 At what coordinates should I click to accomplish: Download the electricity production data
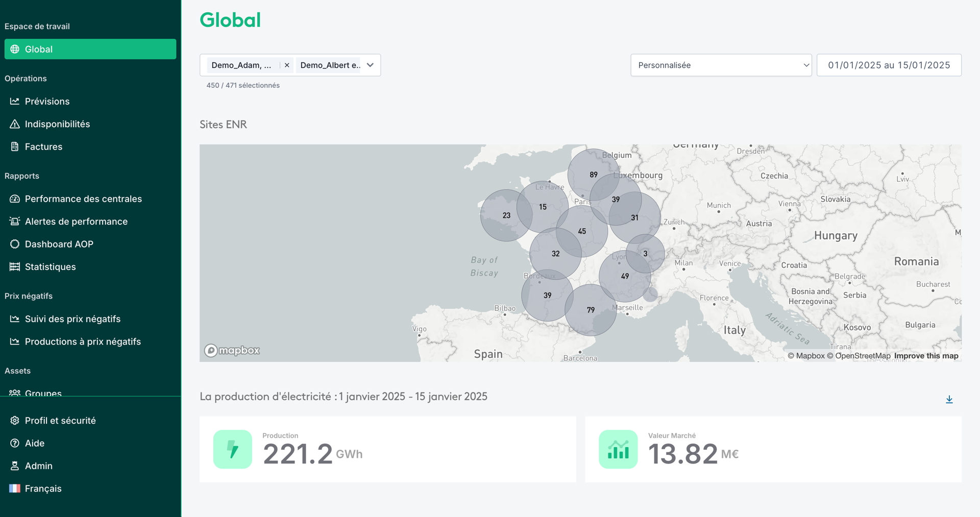pos(949,399)
